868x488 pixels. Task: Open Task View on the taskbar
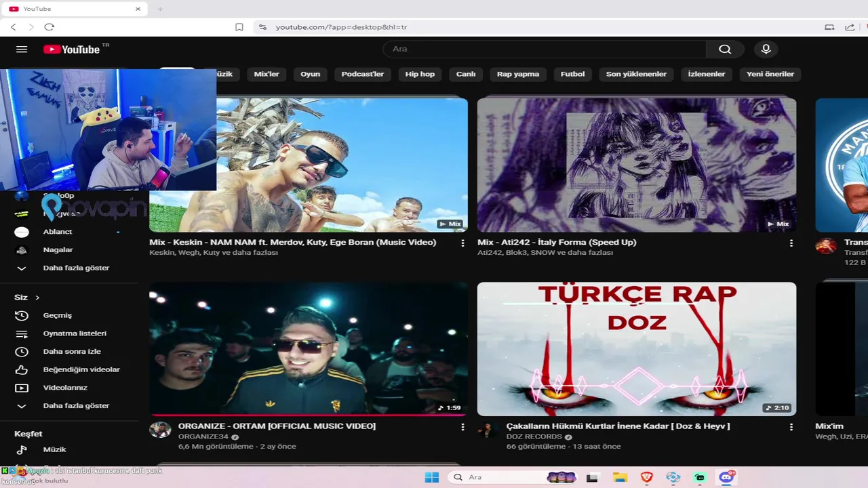point(593,477)
